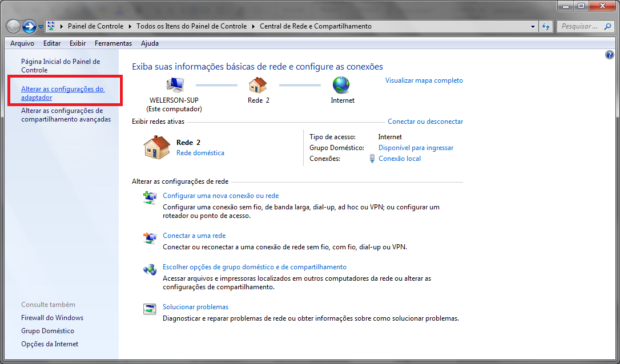Click the 'Configurar uma nova conexão' icon
This screenshot has height=364, width=620.
pyautogui.click(x=150, y=198)
